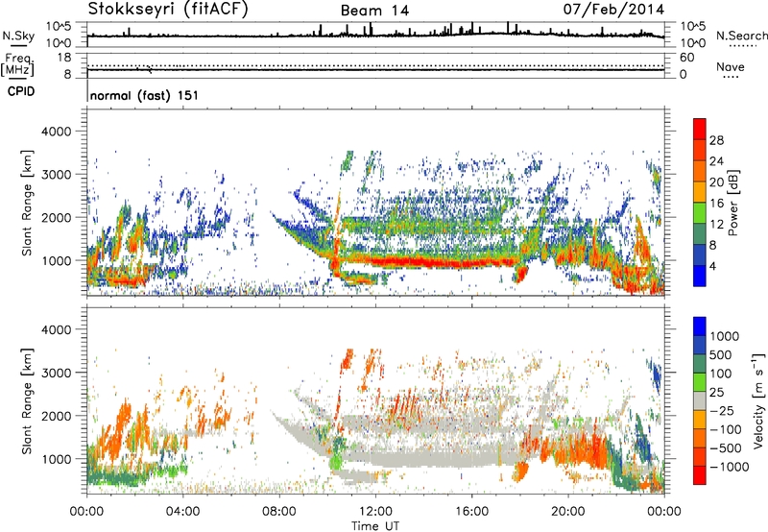Screen dimensions: 768x532
Task: Click the Nave legend label
Action: (731, 66)
